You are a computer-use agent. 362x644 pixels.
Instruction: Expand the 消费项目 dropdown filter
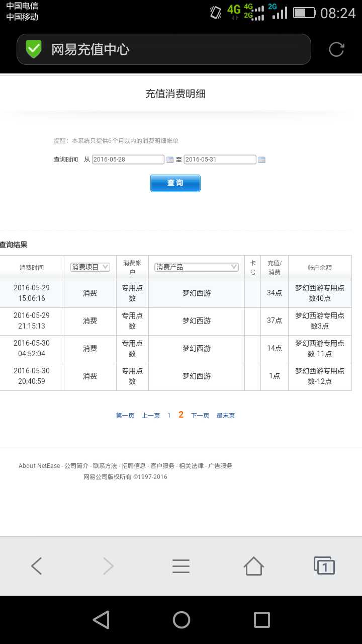click(x=90, y=267)
